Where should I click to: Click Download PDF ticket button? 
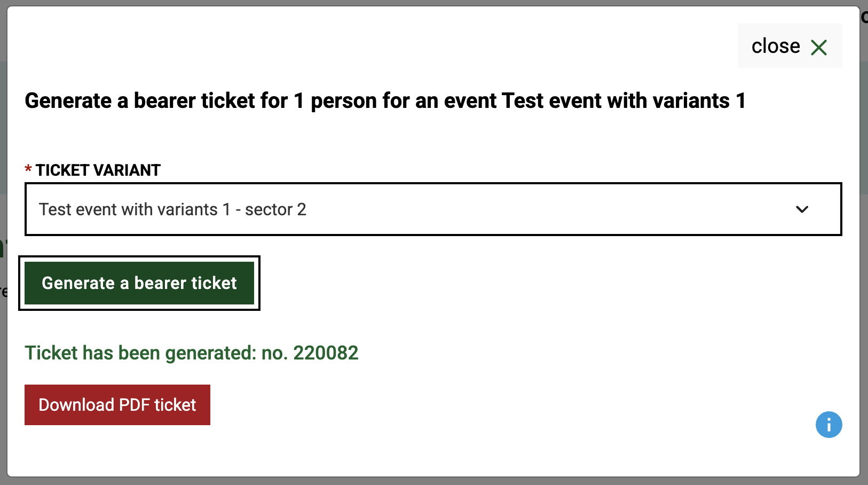coord(117,405)
